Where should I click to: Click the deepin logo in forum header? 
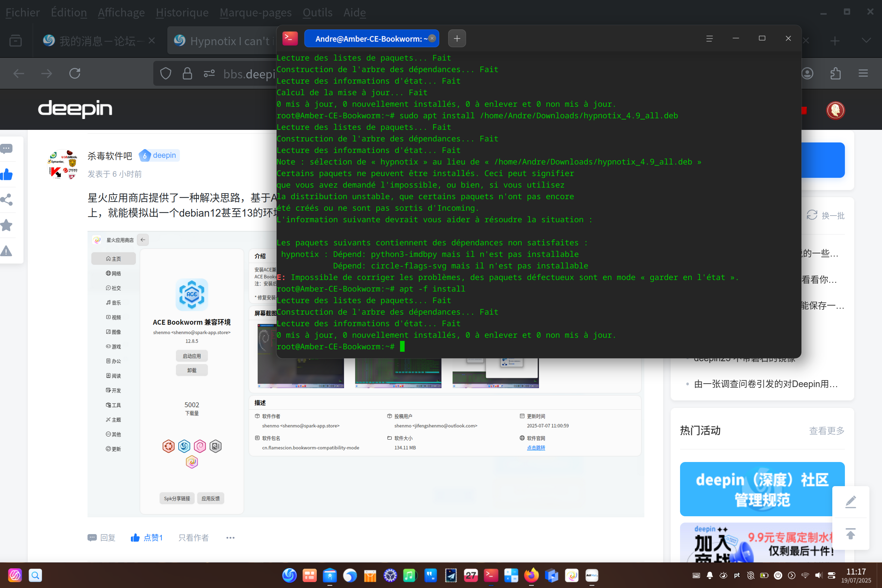pyautogui.click(x=75, y=109)
